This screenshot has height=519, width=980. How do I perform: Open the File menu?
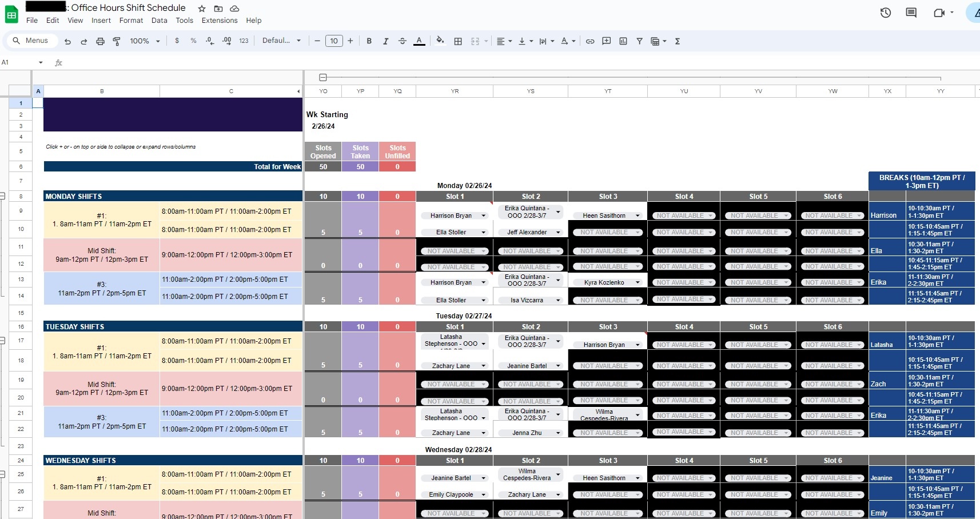pyautogui.click(x=32, y=21)
